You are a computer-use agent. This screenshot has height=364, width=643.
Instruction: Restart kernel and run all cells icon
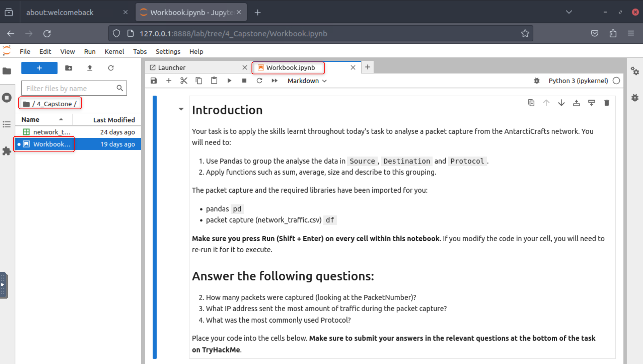pos(275,81)
